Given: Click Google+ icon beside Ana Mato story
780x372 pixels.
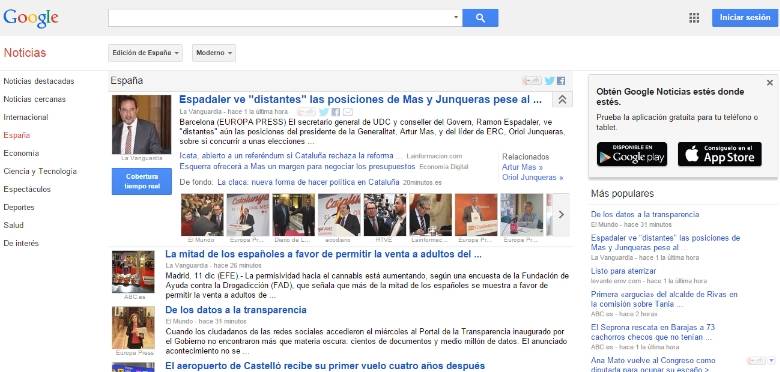Looking at the screenshot, I should [756, 361].
